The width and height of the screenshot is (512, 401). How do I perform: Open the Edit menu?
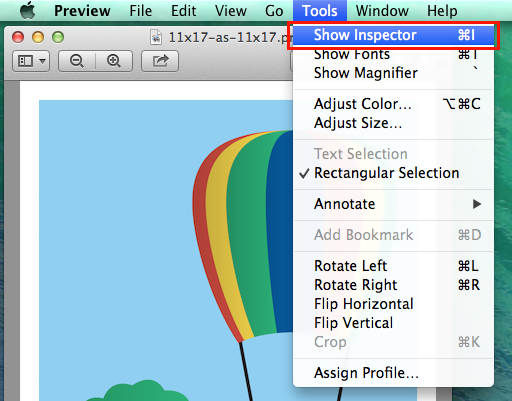point(183,11)
